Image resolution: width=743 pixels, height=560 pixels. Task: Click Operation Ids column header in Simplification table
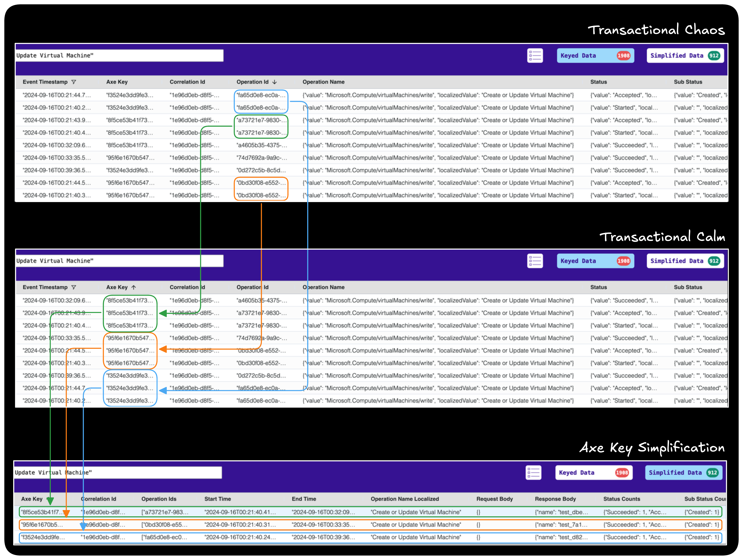click(159, 499)
